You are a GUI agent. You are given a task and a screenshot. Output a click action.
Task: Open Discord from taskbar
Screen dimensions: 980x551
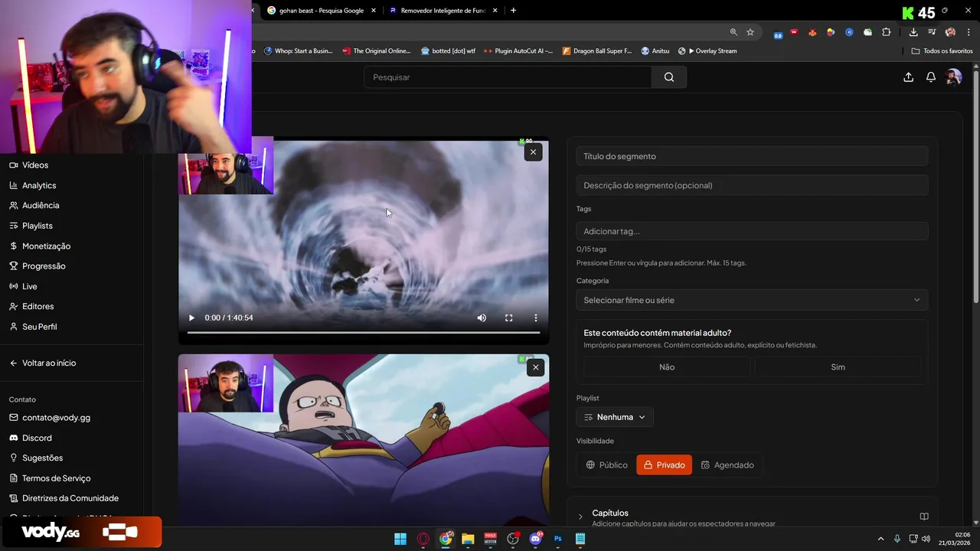pos(535,539)
